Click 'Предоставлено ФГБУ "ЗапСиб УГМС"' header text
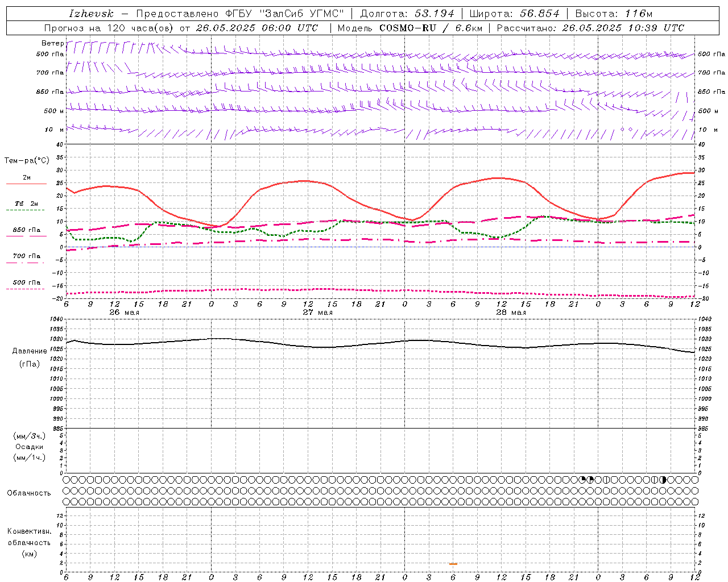The image size is (728, 582). pyautogui.click(x=240, y=14)
